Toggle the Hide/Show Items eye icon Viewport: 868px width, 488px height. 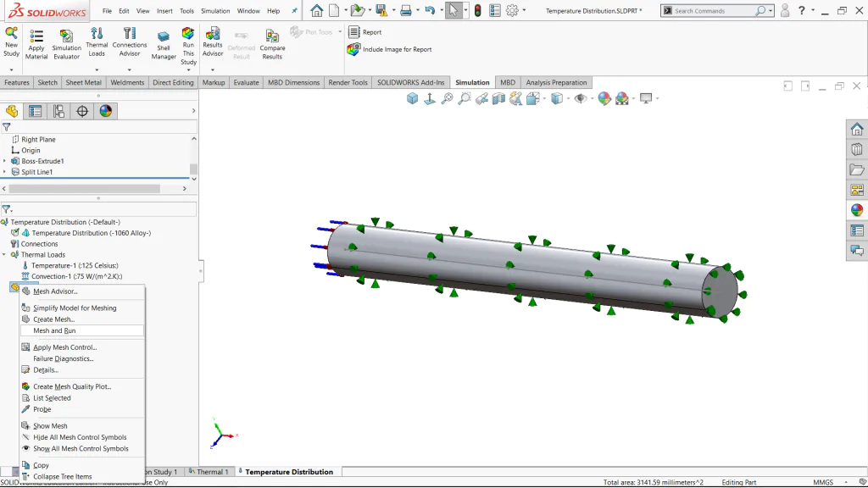click(580, 98)
